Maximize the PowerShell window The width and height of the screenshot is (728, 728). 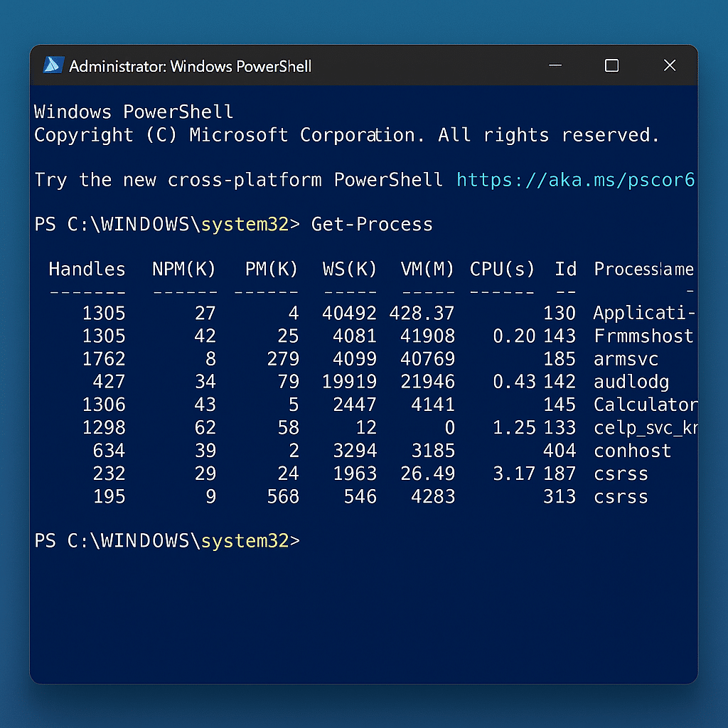tap(611, 65)
